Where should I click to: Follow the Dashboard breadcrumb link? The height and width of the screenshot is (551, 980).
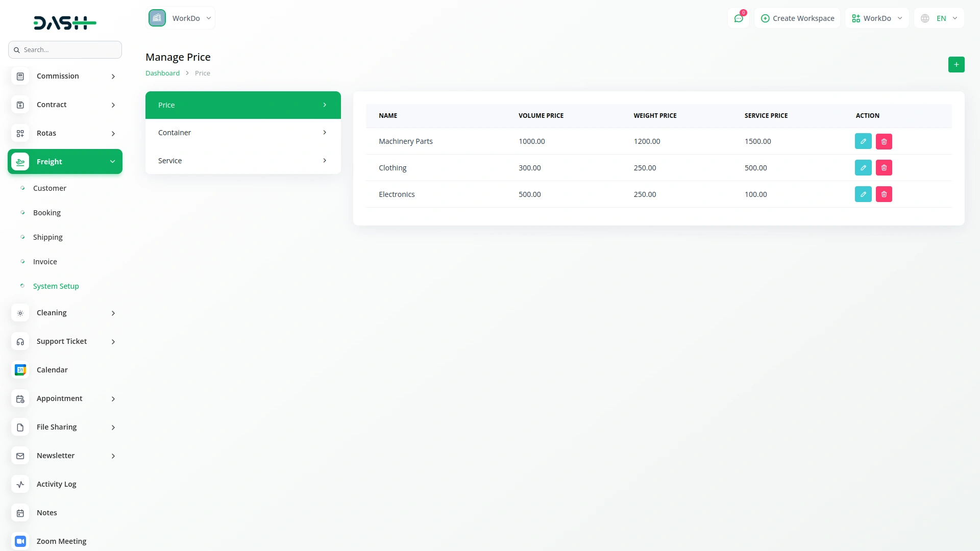coord(162,73)
